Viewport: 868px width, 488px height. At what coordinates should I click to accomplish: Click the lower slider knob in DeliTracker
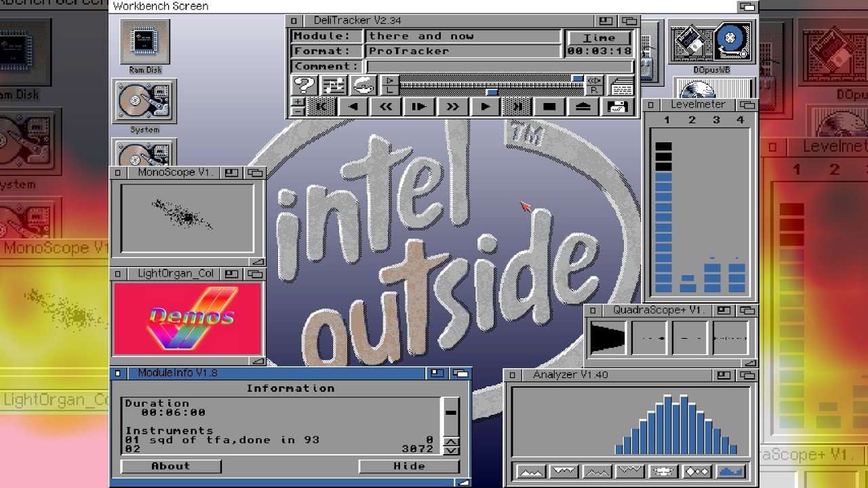tap(492, 91)
